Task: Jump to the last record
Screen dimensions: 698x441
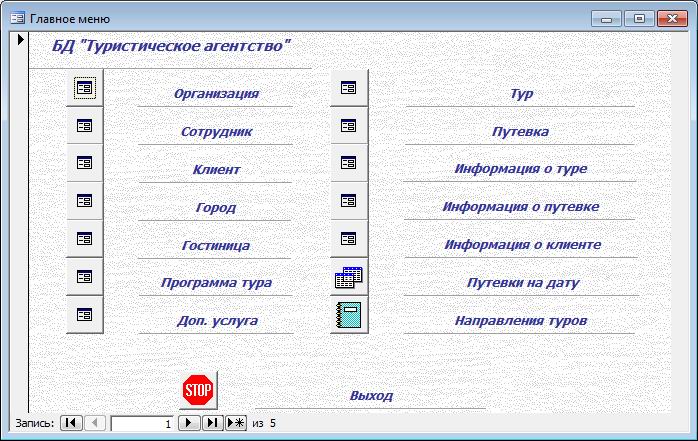Action: 212,423
